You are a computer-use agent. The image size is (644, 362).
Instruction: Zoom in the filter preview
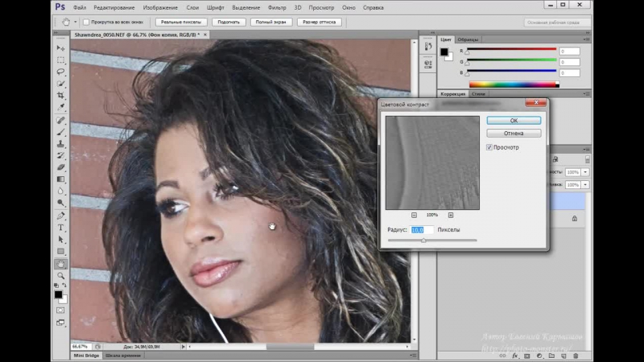click(451, 215)
